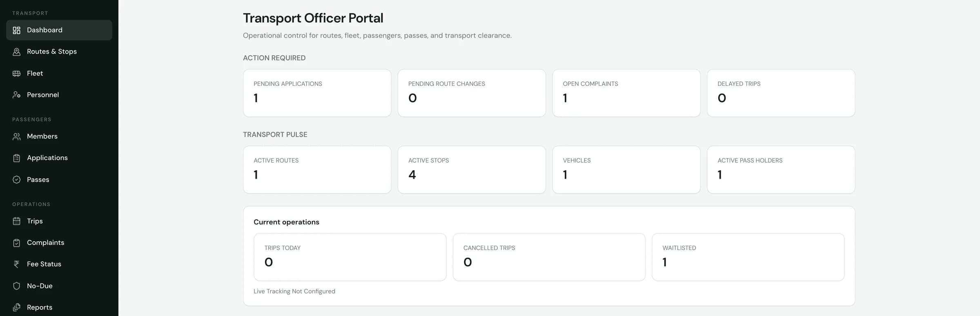The image size is (980, 316).
Task: Click the Cancelled Trips tile
Action: click(x=549, y=257)
